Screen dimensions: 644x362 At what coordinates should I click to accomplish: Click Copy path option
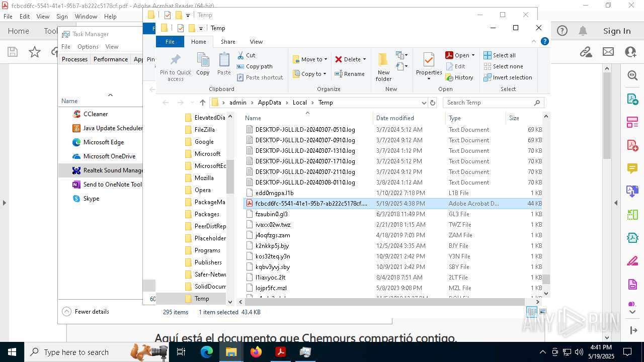click(254, 66)
